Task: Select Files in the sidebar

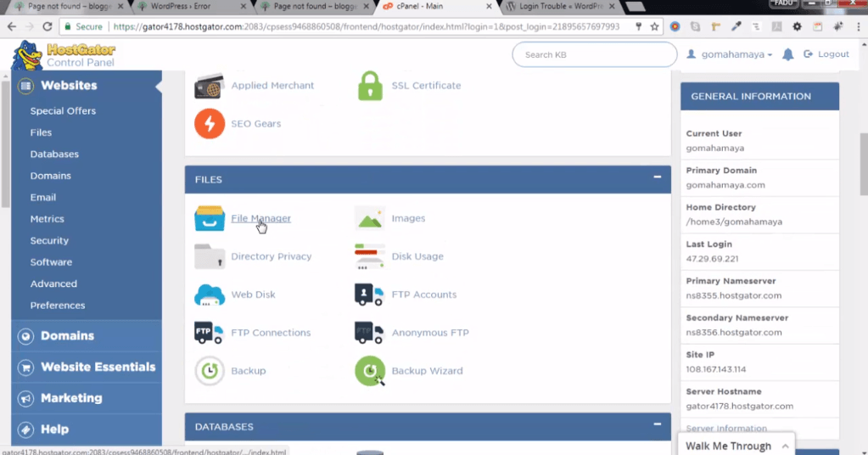Action: [41, 132]
